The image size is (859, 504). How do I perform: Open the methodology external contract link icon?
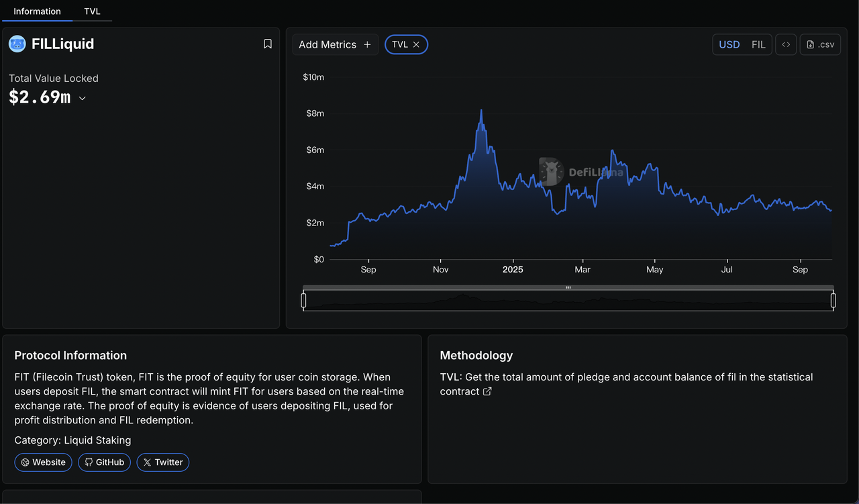coord(487,391)
